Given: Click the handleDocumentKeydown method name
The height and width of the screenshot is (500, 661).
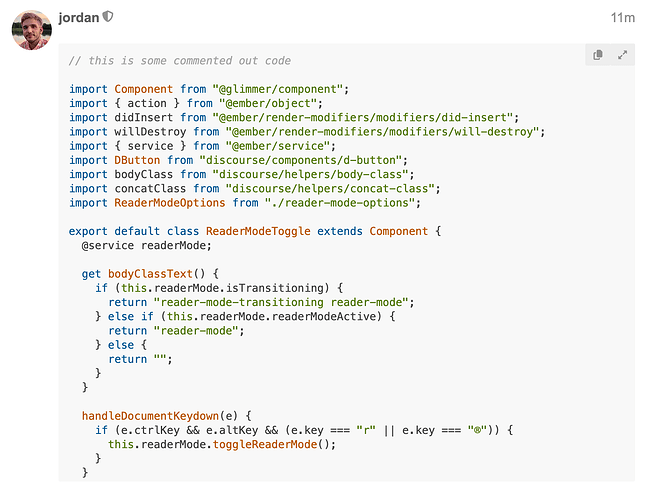Looking at the screenshot, I should tap(150, 416).
